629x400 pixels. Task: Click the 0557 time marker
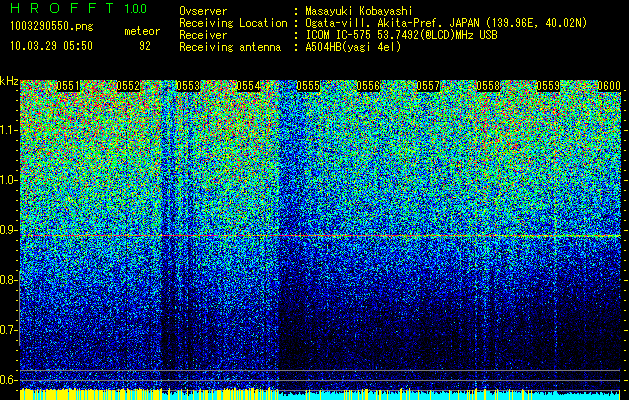point(428,86)
